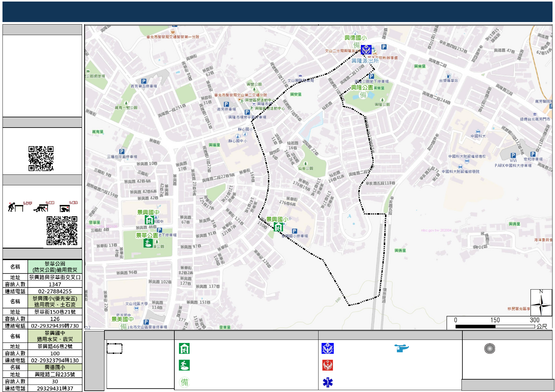Screen dimensions: 555x392
Task: Click the 仙岩公園 map label
Action: click(306, 168)
